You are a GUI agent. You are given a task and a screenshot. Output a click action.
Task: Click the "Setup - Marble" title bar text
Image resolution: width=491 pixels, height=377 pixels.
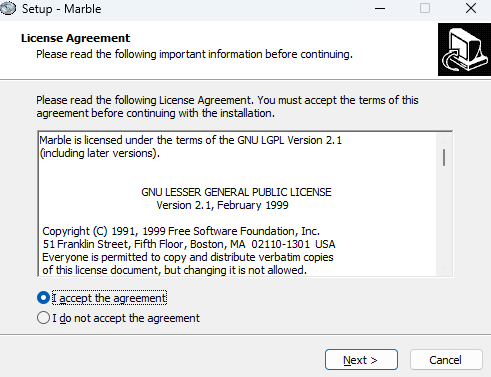click(x=62, y=9)
